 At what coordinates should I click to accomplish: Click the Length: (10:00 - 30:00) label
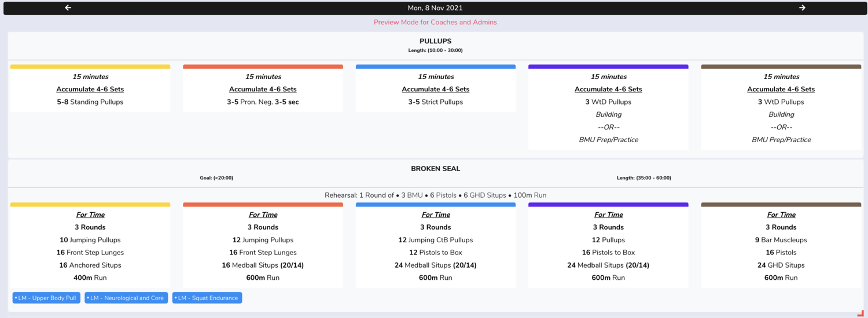435,50
